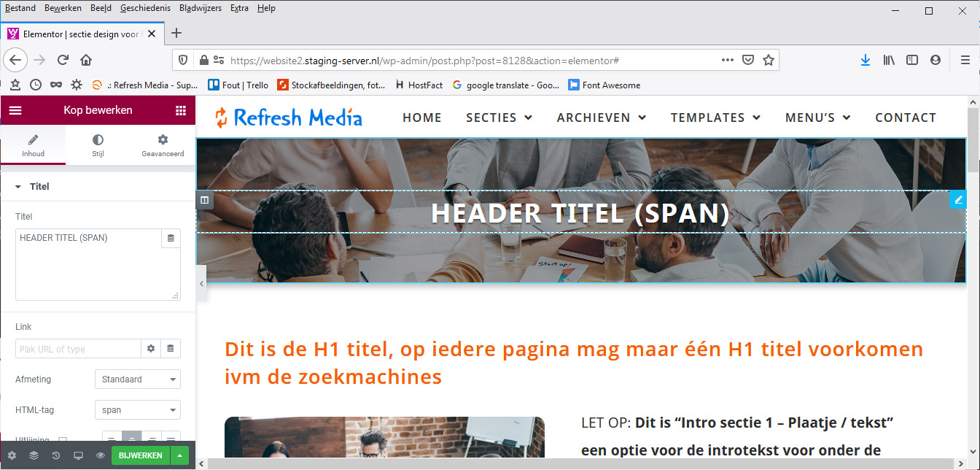
Task: Toggle preview changes eye icon
Action: point(101,455)
